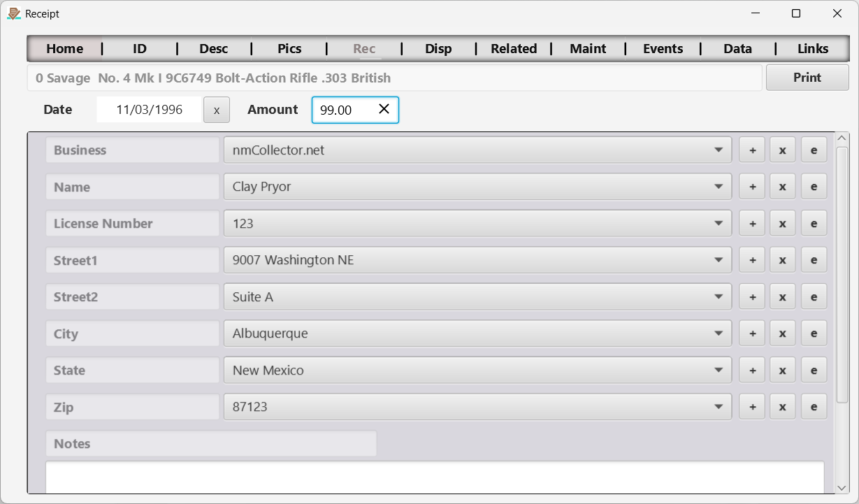This screenshot has width=859, height=504.
Task: Go to the Links tab
Action: (x=813, y=48)
